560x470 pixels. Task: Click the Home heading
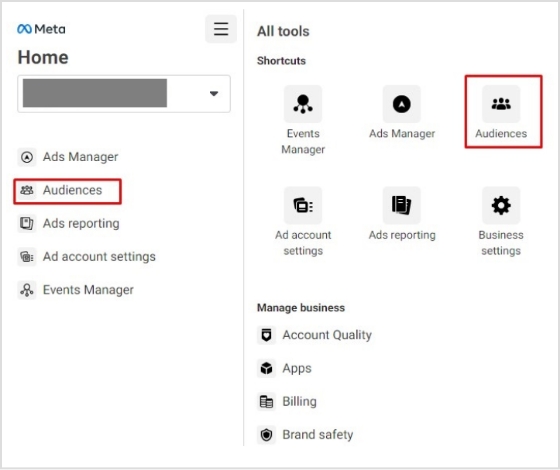[43, 57]
